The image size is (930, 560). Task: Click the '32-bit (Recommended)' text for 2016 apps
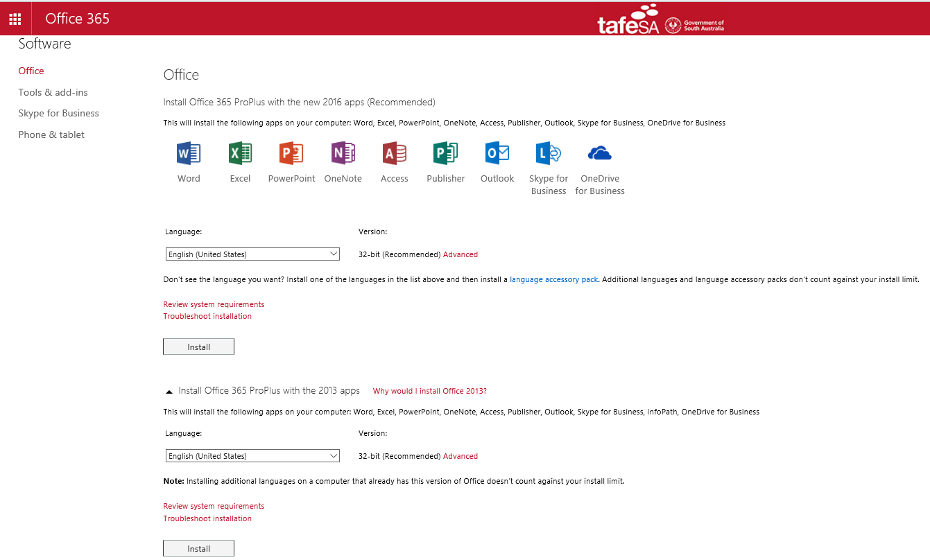pyautogui.click(x=399, y=254)
